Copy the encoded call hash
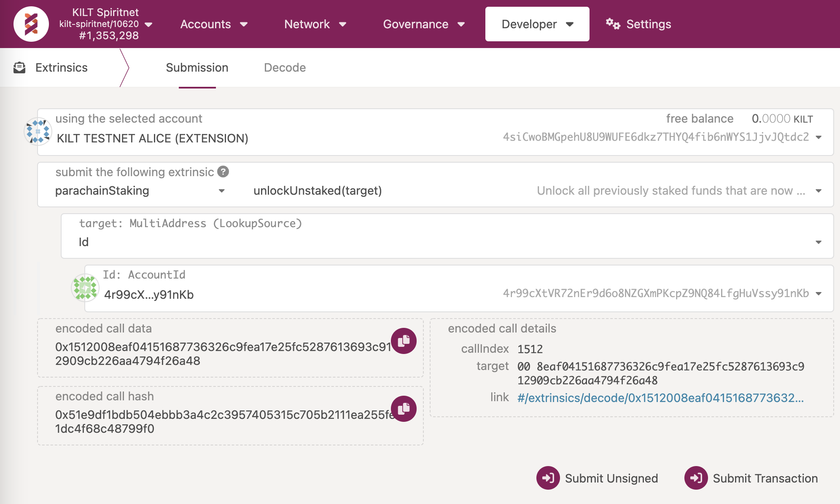 (x=404, y=408)
